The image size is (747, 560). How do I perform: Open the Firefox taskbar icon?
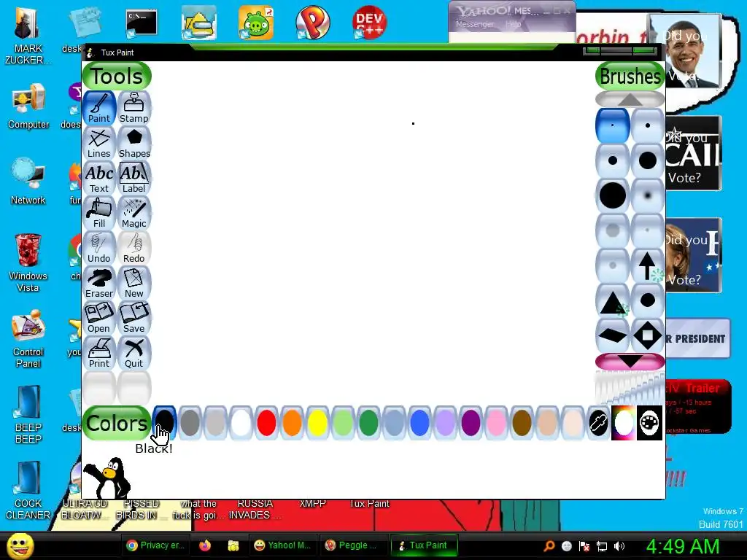(205, 545)
